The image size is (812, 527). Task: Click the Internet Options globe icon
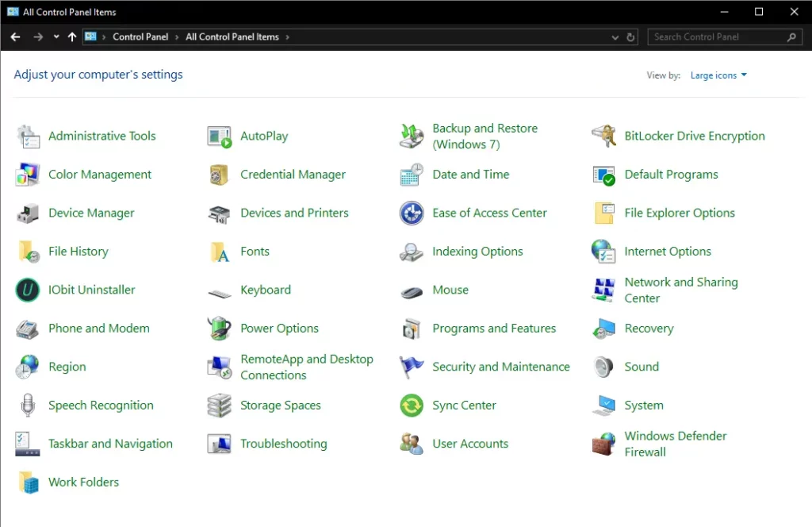tap(603, 252)
